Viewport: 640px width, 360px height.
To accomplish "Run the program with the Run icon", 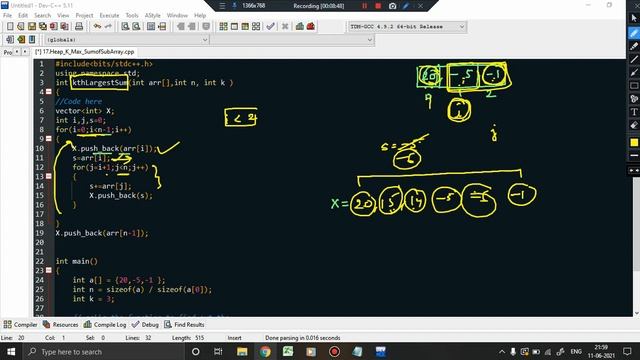I will coord(234,27).
